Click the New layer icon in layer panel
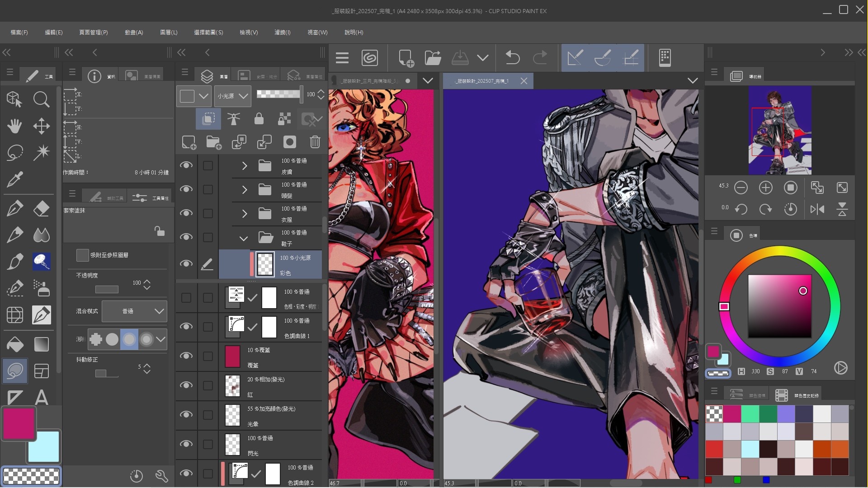 (189, 142)
